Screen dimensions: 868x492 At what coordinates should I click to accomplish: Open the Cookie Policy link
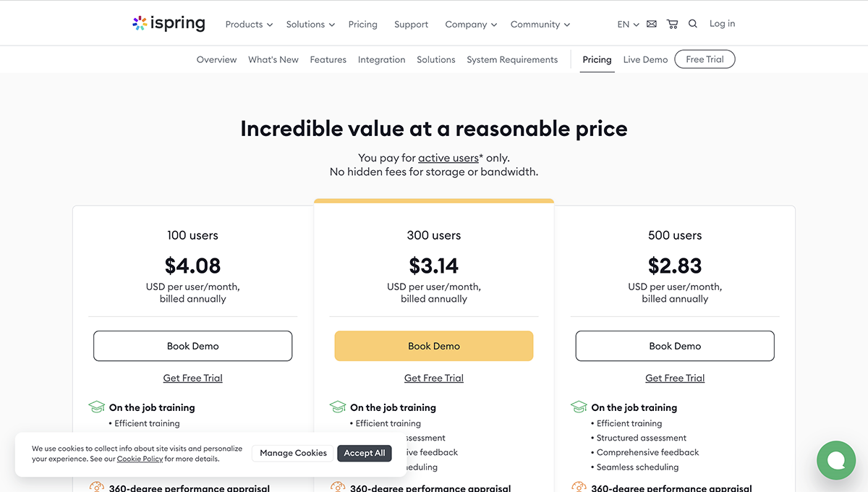pos(140,459)
